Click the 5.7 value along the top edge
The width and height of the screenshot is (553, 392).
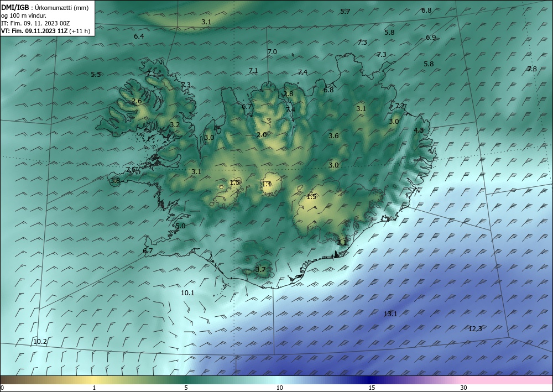point(345,11)
